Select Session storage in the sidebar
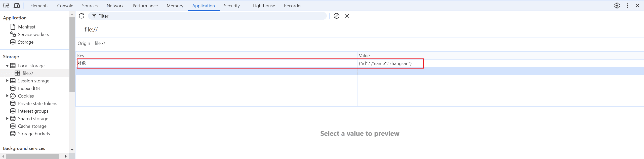 (x=33, y=81)
